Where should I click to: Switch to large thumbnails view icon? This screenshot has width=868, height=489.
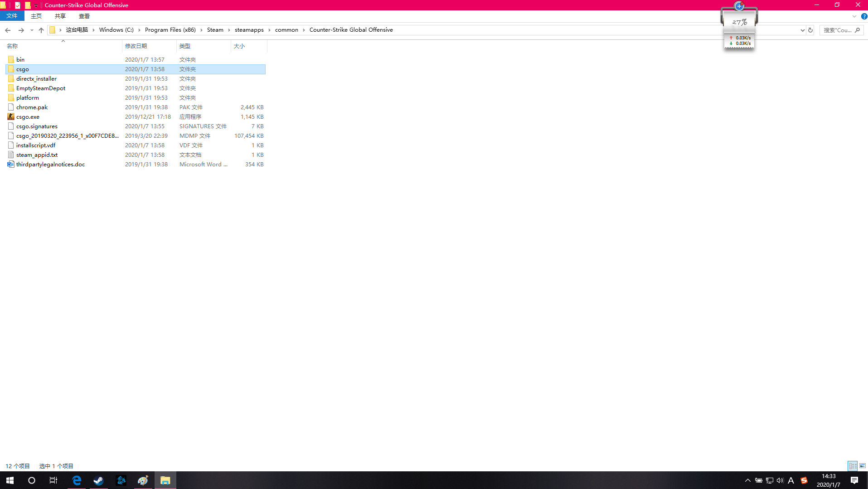click(x=863, y=466)
